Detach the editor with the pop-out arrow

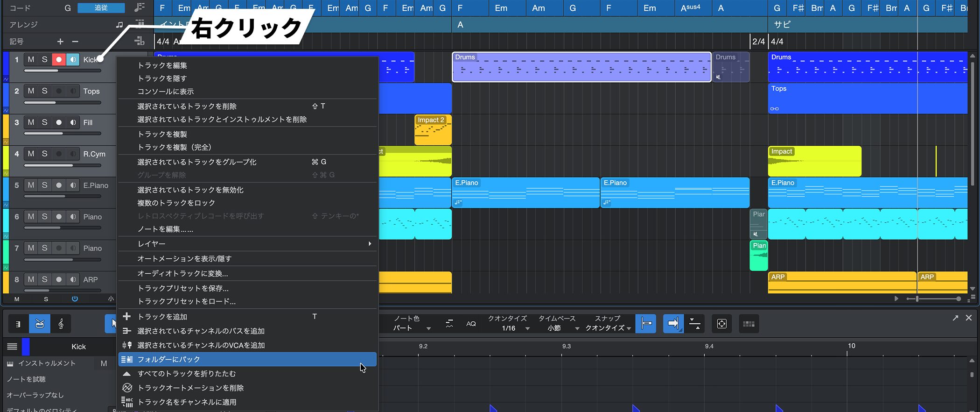pos(955,318)
